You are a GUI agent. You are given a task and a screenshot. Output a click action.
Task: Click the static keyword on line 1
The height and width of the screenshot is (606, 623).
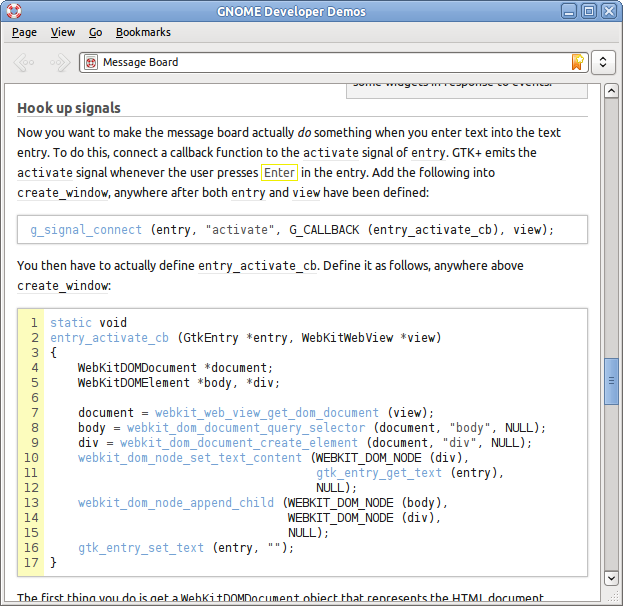tap(71, 323)
